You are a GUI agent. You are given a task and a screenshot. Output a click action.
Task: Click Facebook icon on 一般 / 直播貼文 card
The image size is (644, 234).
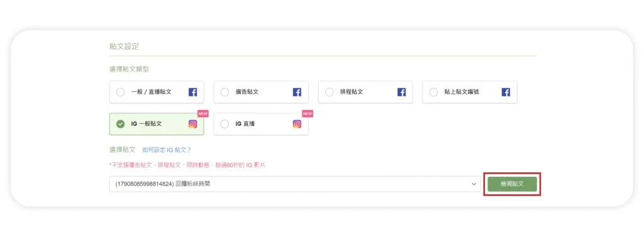click(192, 92)
